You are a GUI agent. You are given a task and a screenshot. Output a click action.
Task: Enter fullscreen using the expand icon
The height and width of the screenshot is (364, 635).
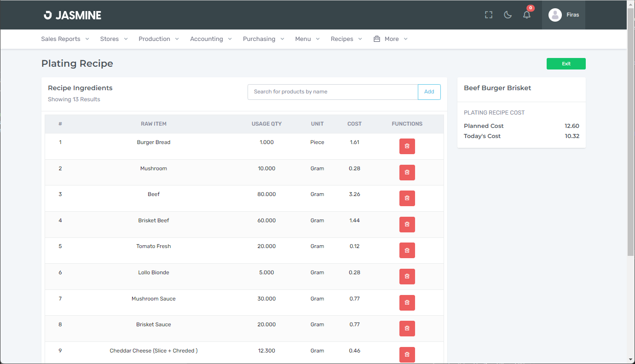click(x=488, y=14)
